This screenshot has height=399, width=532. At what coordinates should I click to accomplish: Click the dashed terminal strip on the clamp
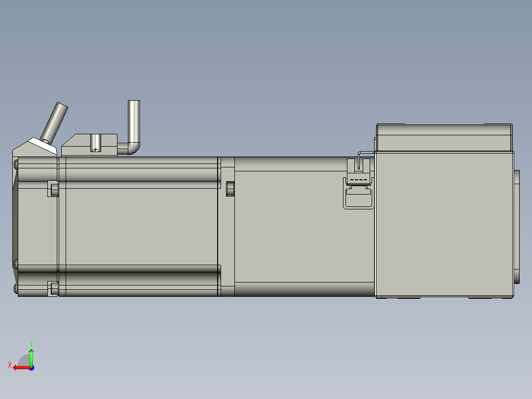358,180
